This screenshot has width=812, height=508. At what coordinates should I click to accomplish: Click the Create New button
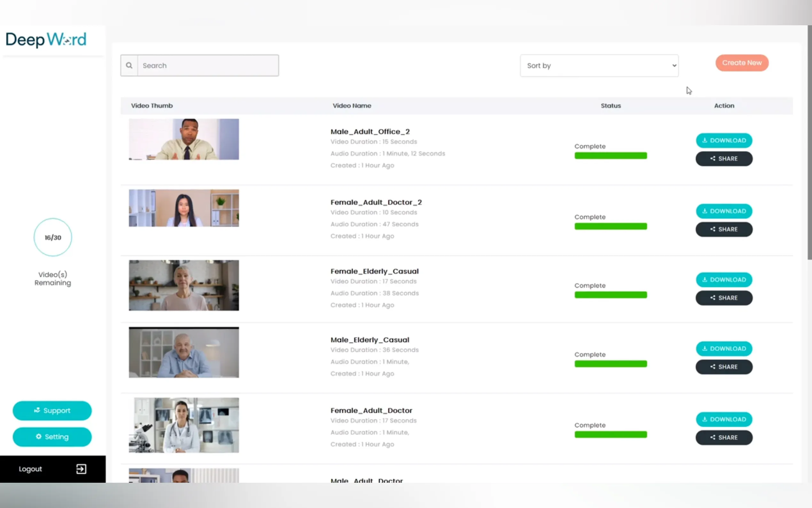click(x=741, y=63)
